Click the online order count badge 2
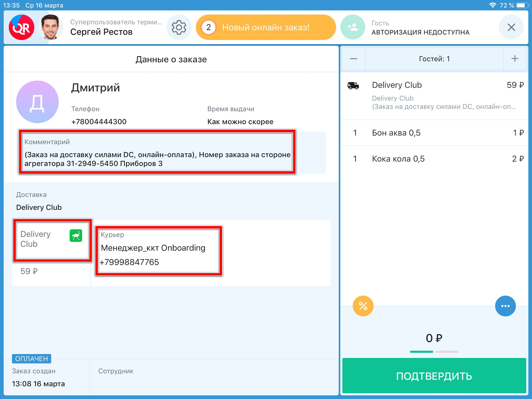 (x=208, y=27)
